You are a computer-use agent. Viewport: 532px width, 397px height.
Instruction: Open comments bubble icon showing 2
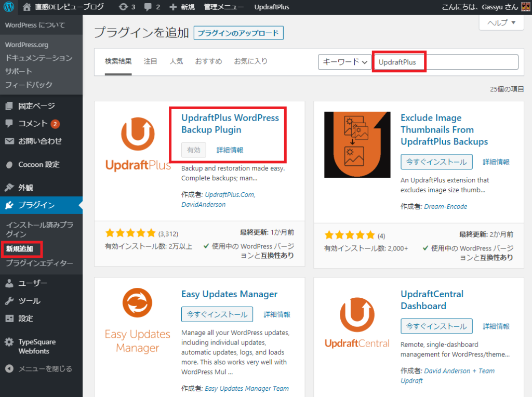(x=148, y=7)
